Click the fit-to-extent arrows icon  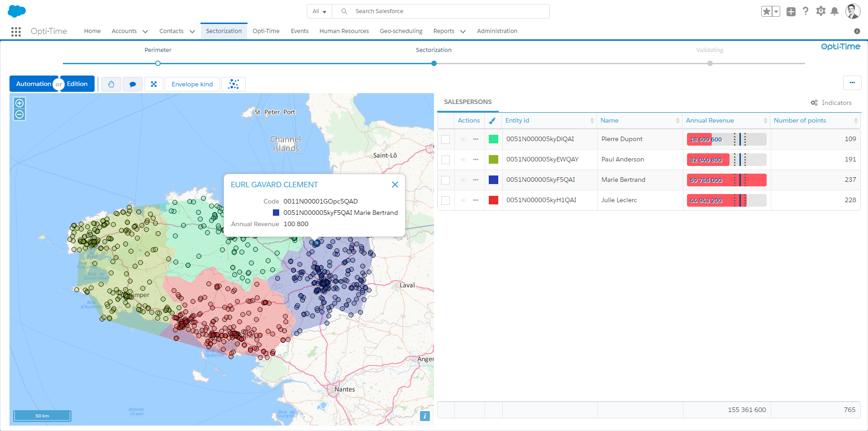[x=154, y=84]
